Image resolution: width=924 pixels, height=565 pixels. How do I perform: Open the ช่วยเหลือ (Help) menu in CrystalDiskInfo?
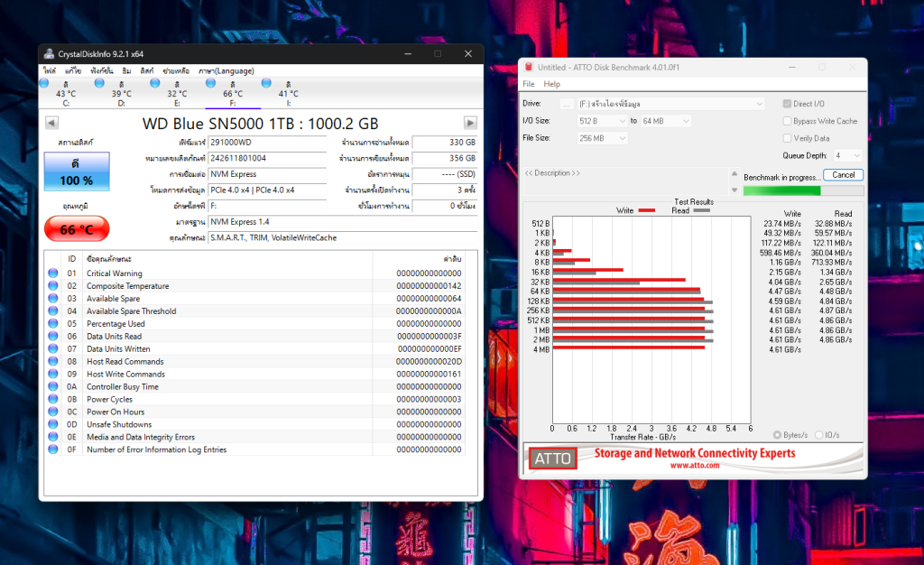(x=176, y=70)
